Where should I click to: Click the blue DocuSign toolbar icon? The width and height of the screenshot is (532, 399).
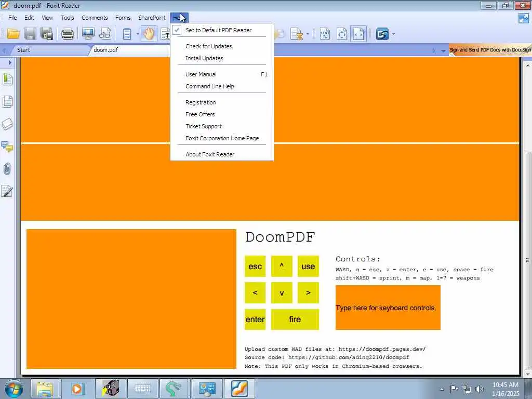click(382, 34)
